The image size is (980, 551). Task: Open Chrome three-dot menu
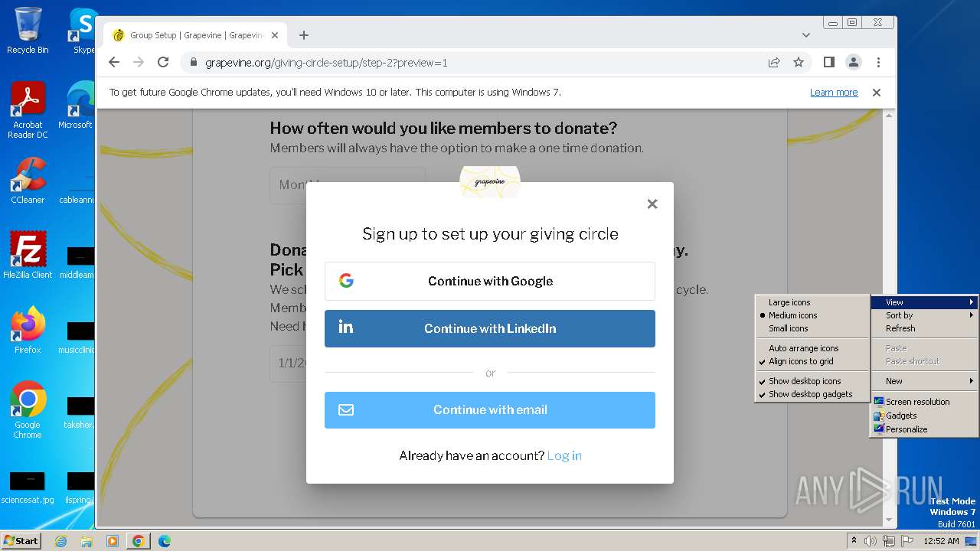[878, 62]
